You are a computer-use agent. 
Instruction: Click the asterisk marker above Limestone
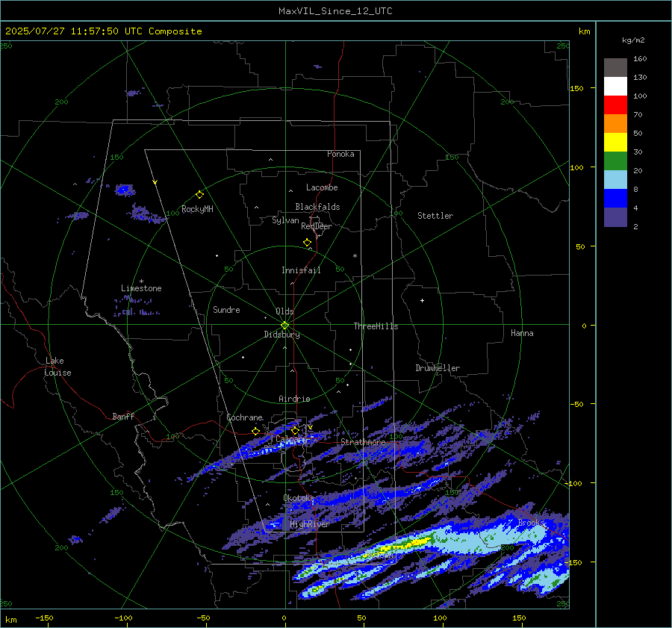pos(141,282)
